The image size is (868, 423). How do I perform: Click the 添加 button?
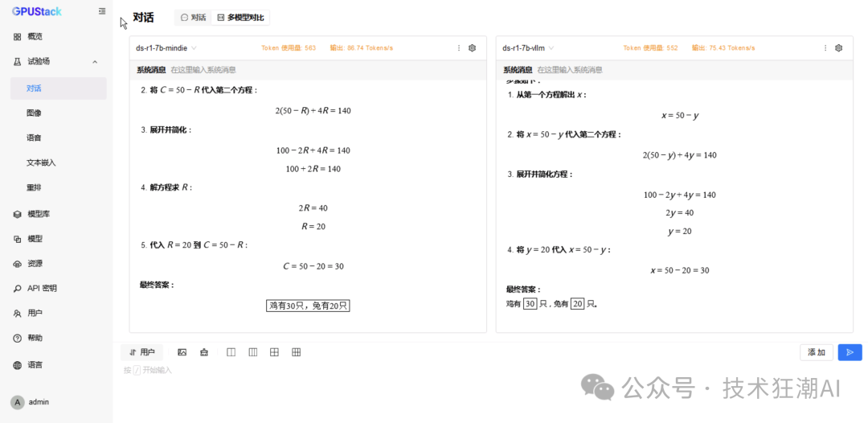coord(817,352)
